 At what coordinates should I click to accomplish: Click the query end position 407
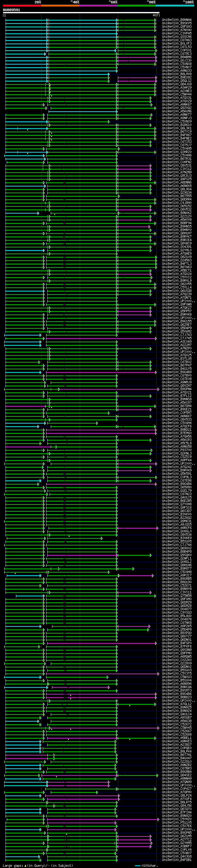(155, 15)
